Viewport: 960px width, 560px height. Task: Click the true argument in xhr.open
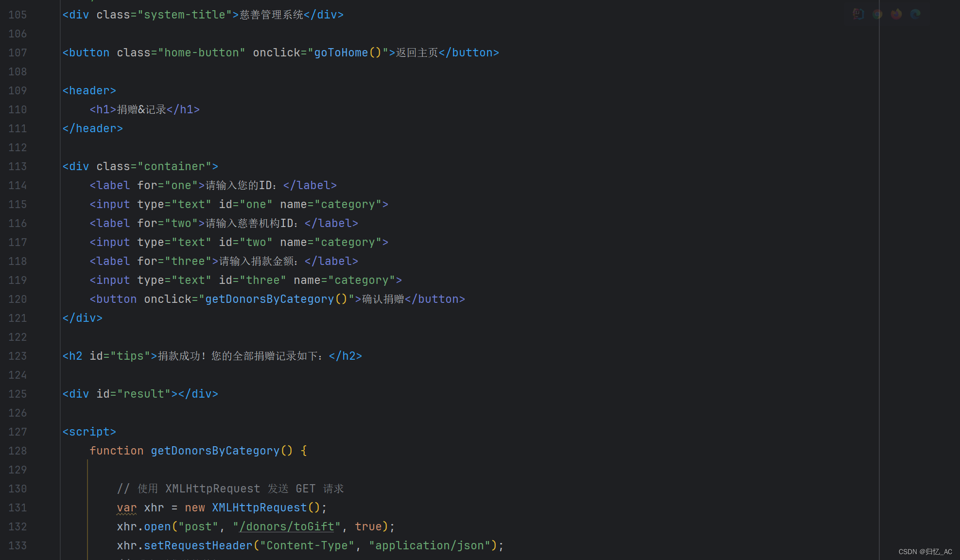pyautogui.click(x=368, y=526)
